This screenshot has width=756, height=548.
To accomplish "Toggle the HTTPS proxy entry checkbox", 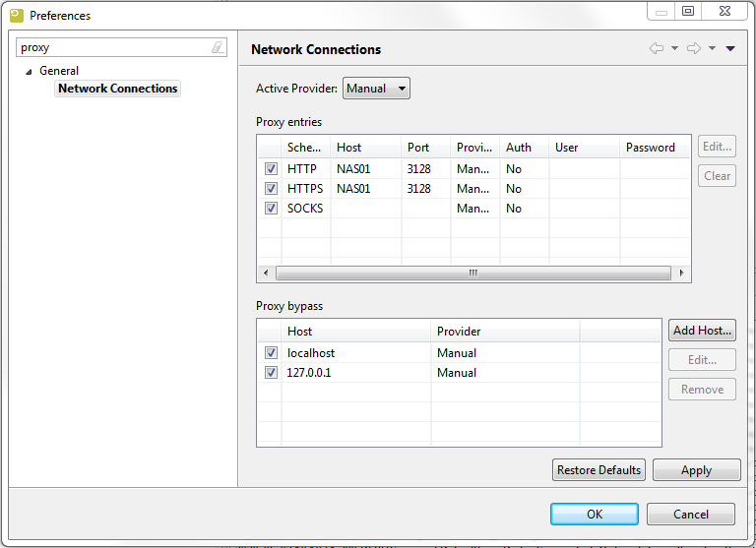I will (271, 189).
